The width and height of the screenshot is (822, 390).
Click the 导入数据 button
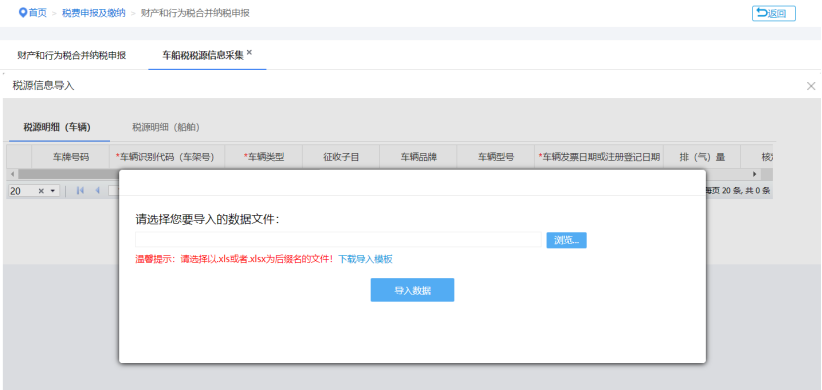[x=413, y=290]
